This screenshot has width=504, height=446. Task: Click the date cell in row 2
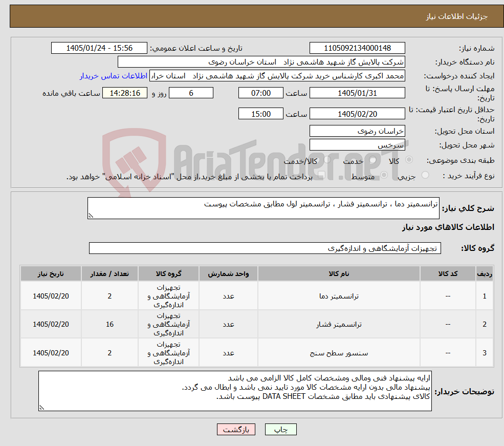51,324
